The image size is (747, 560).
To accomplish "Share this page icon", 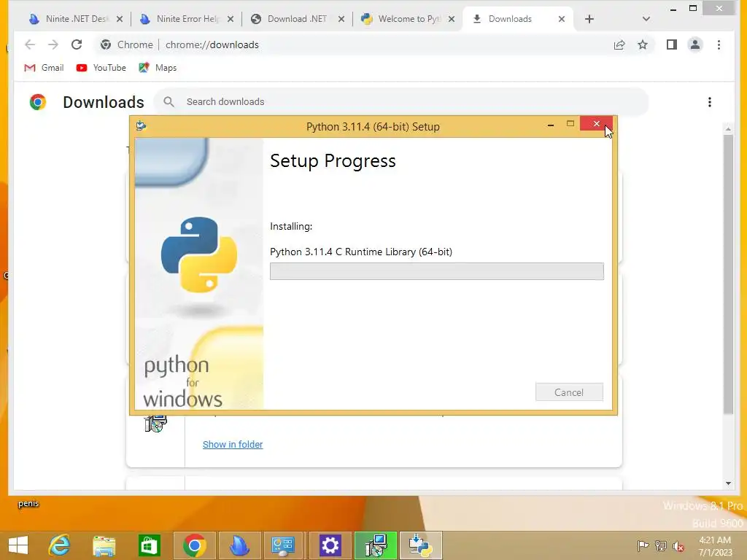I will (x=619, y=44).
